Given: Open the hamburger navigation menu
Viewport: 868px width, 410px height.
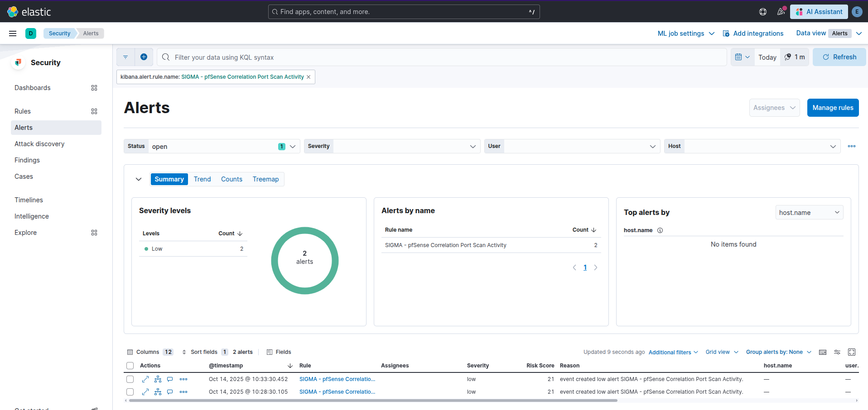Looking at the screenshot, I should pos(13,33).
